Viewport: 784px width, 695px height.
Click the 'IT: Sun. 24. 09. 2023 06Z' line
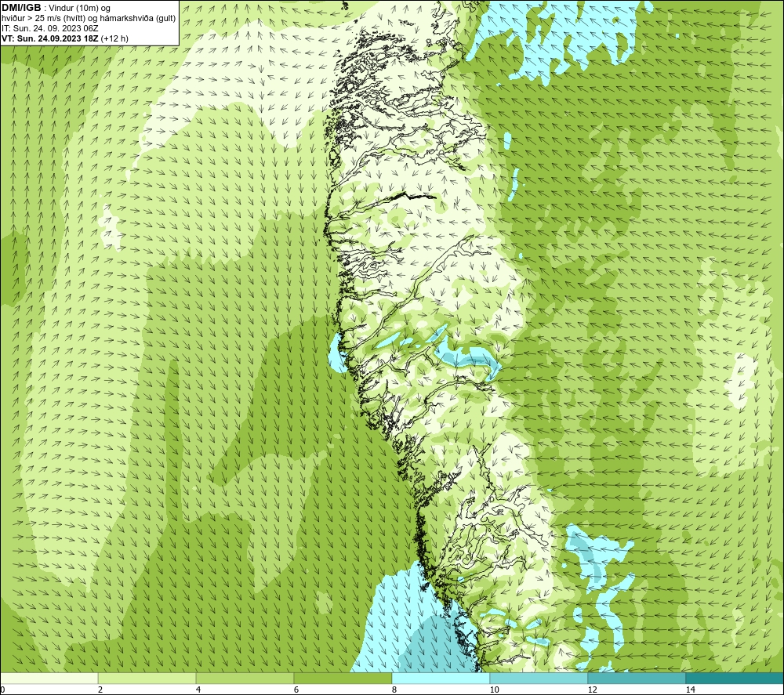[x=50, y=28]
